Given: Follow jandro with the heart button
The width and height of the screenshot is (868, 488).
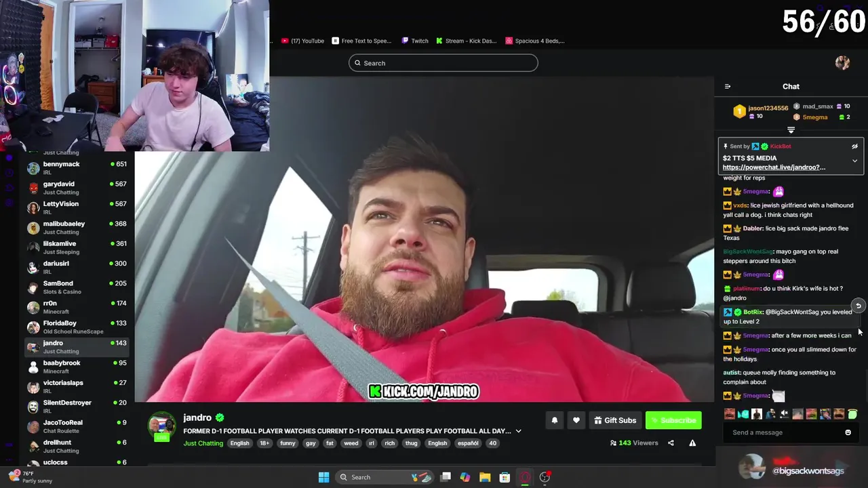Looking at the screenshot, I should click(x=576, y=420).
